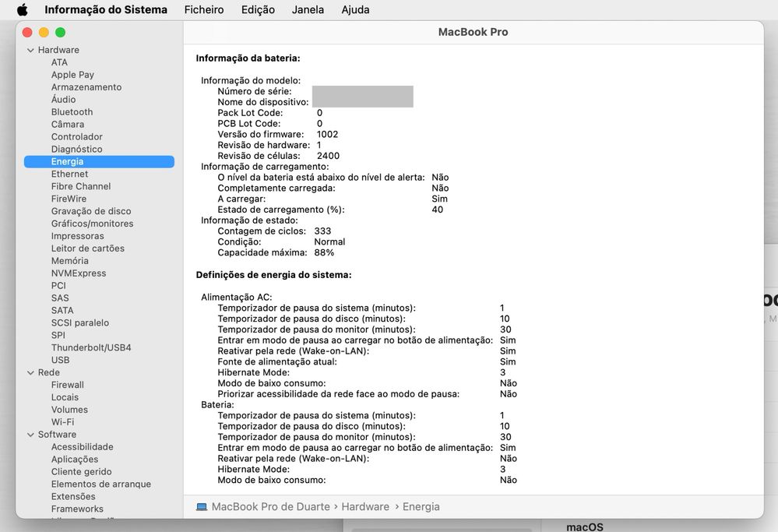Viewport: 778px width, 532px height.
Task: Select PCI in the sidebar
Action: tap(58, 285)
